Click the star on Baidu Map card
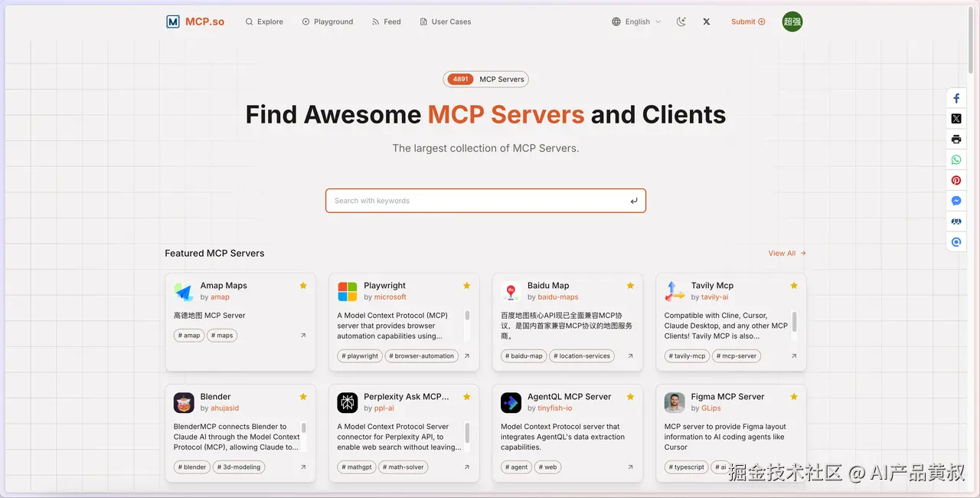Screen dimensions: 980x498 (x=630, y=285)
